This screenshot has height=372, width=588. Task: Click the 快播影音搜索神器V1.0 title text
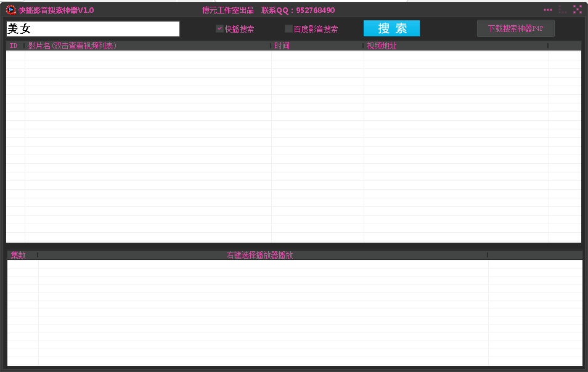(56, 10)
